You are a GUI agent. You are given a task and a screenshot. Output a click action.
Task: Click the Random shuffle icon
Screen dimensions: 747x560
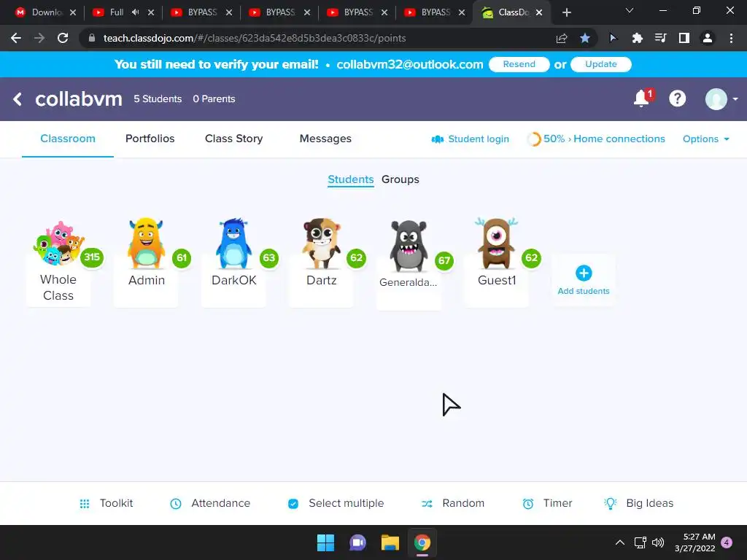pos(427,503)
